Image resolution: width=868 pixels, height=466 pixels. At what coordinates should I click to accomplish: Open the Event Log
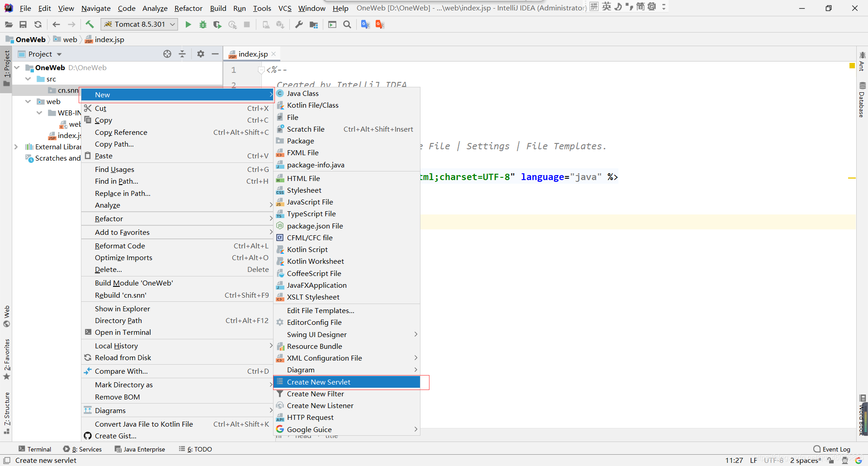pyautogui.click(x=831, y=449)
